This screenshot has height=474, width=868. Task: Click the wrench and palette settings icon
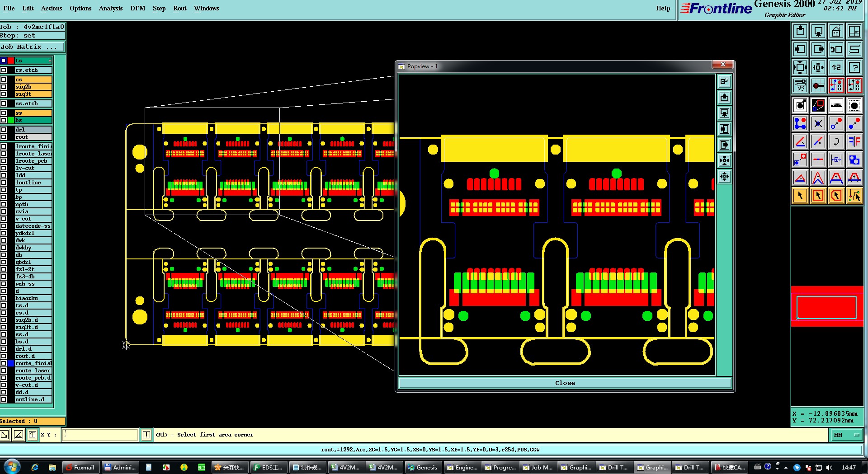[x=800, y=85]
